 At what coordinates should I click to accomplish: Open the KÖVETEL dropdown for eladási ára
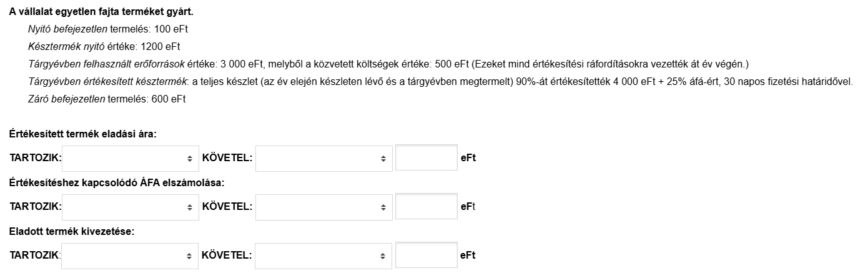click(323, 158)
